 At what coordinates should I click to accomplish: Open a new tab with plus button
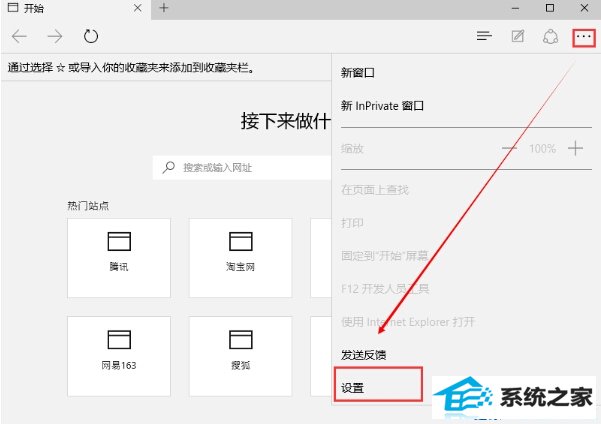[x=164, y=8]
